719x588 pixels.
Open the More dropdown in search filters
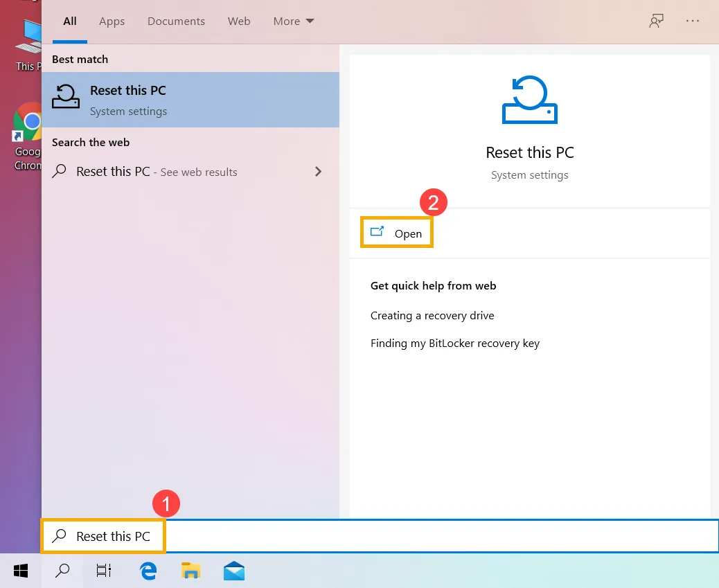293,21
